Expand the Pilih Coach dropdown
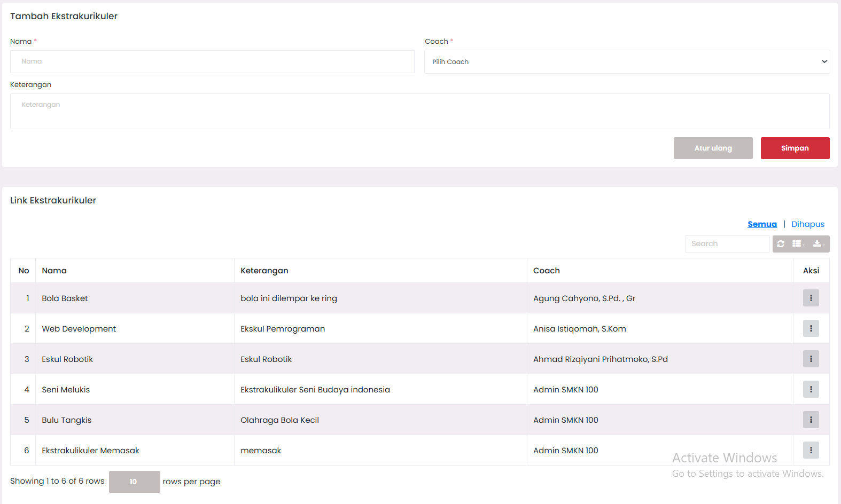841x504 pixels. 627,62
